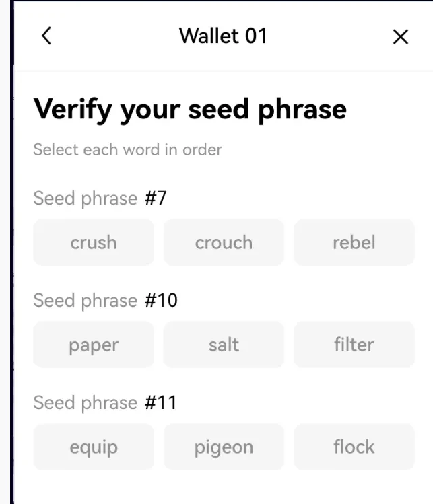Choose 'crouch' as the seventh seed word
Viewport: 437px width, 504px height.
[224, 242]
